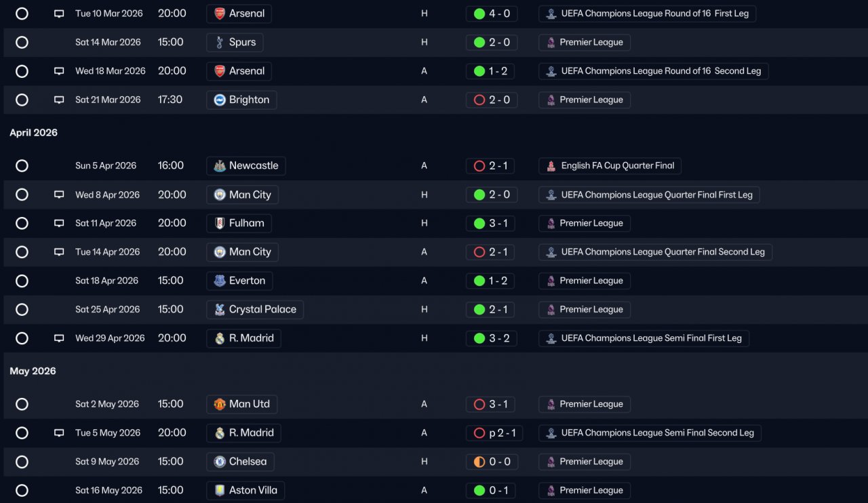Click the red loss indicator for Man Utd match
The width and height of the screenshot is (868, 503).
point(479,404)
